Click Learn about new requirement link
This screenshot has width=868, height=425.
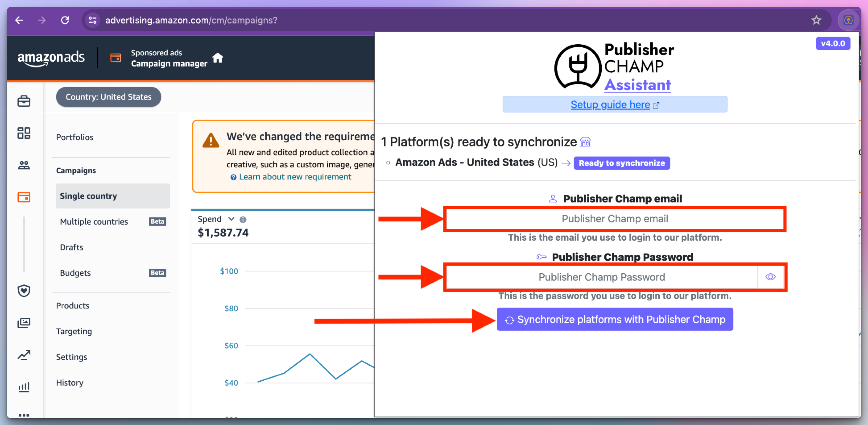click(295, 177)
